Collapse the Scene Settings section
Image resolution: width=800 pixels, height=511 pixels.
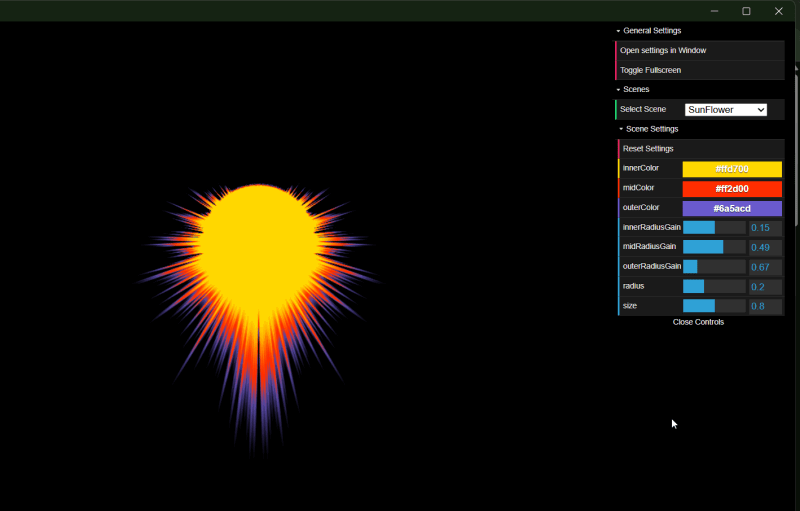click(650, 129)
